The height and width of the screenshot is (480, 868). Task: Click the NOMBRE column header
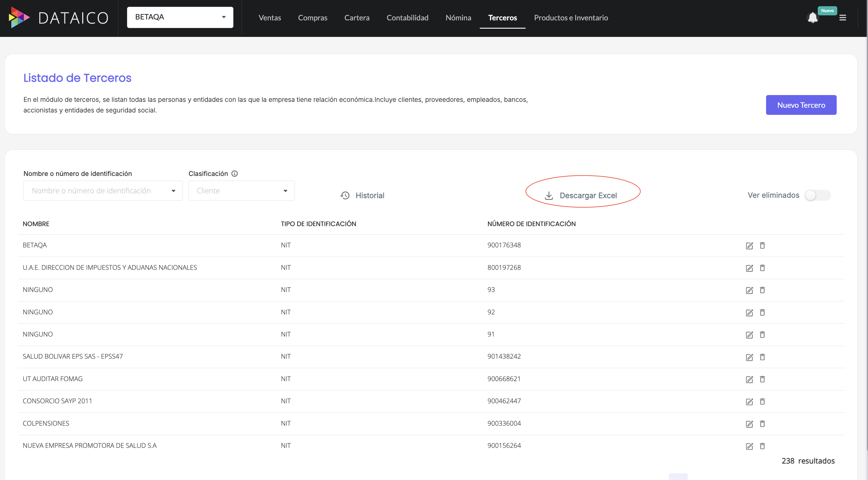pos(36,224)
